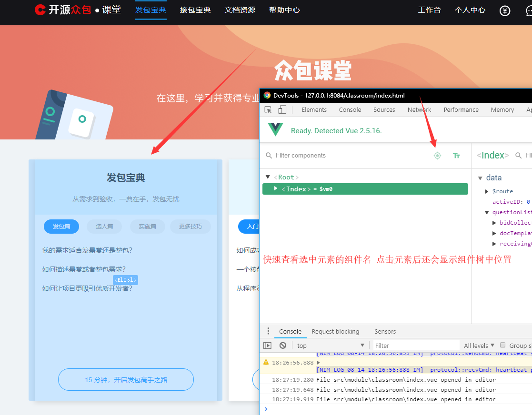Click the console prompt input line
The image size is (532, 415).
397,409
